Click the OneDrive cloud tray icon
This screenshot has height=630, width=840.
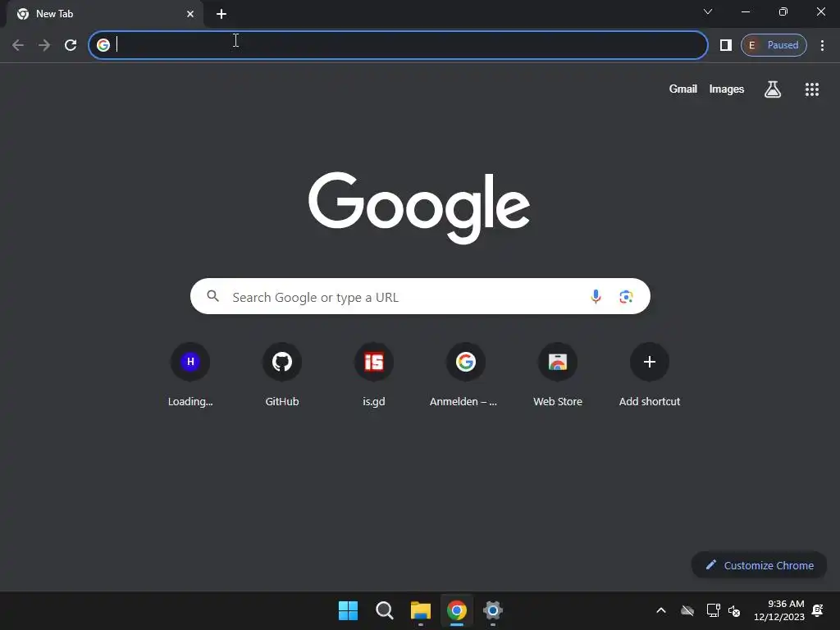[687, 610]
